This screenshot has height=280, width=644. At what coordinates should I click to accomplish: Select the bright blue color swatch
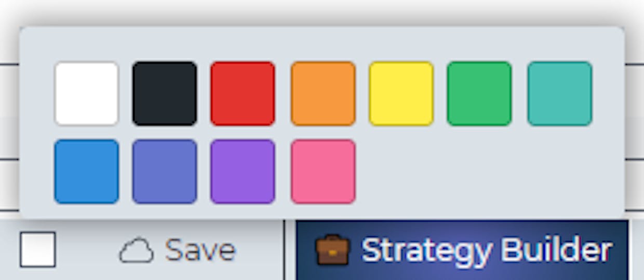[87, 172]
